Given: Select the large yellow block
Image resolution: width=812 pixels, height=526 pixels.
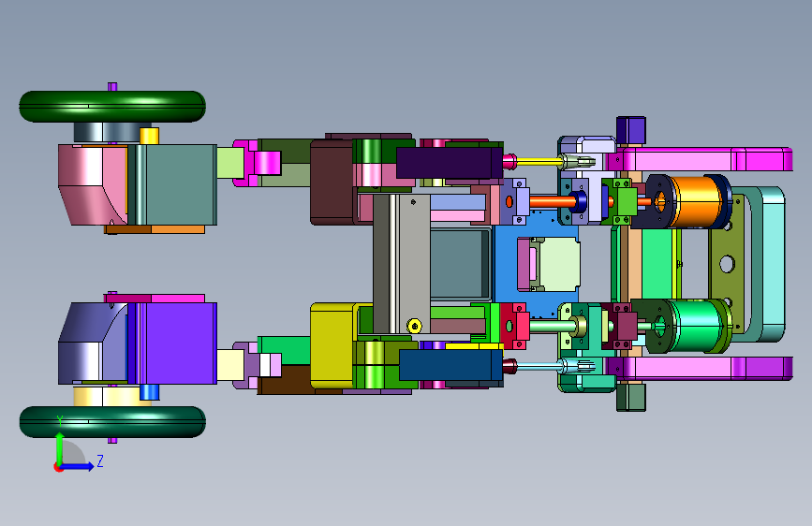Looking at the screenshot, I should click(332, 345).
